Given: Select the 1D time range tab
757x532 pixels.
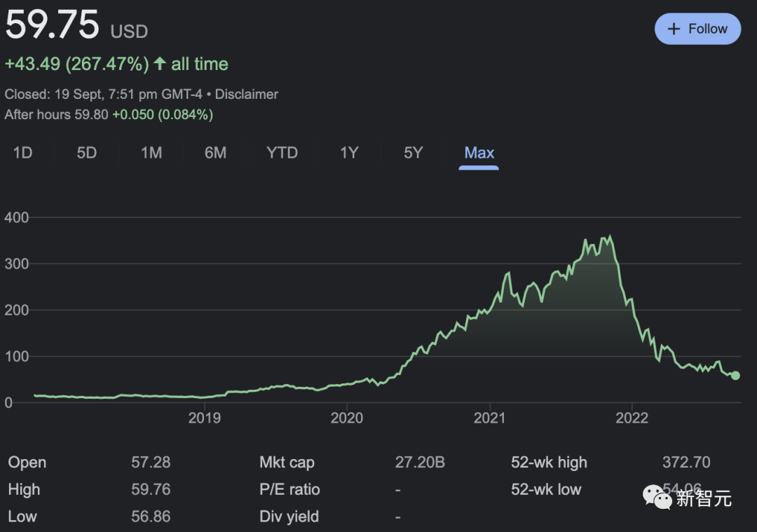Looking at the screenshot, I should (x=23, y=153).
